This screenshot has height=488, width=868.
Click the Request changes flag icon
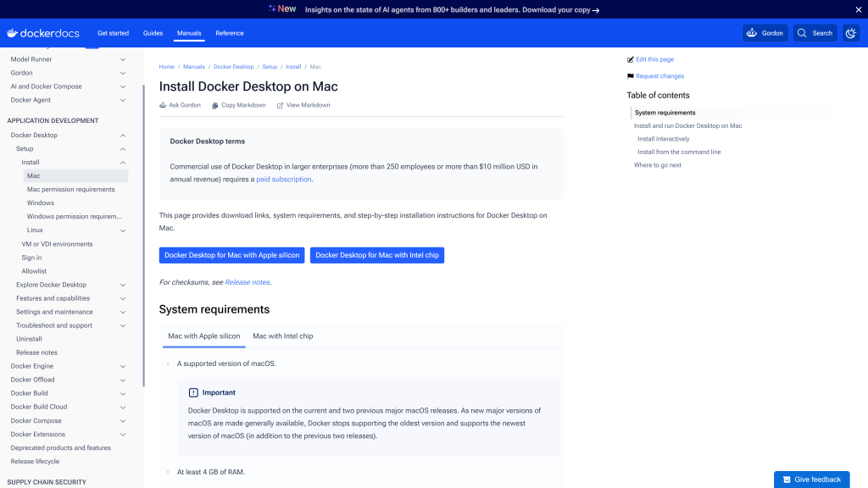click(630, 76)
